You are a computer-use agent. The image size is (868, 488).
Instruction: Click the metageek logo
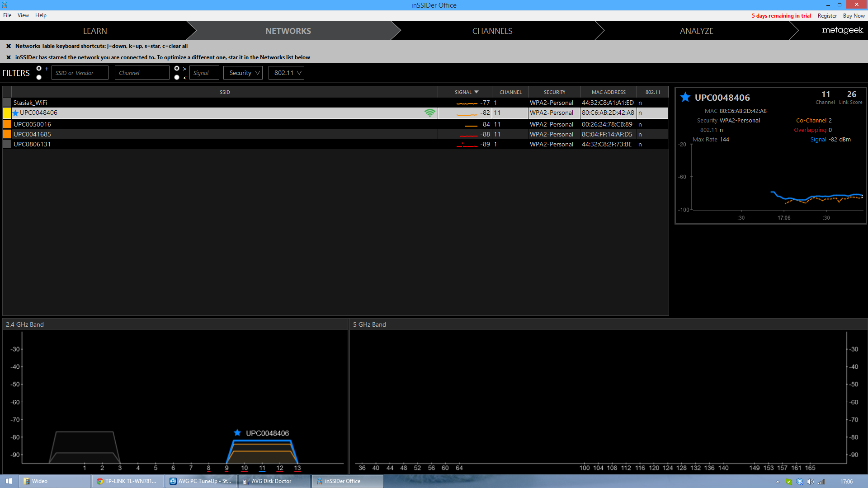coord(842,30)
